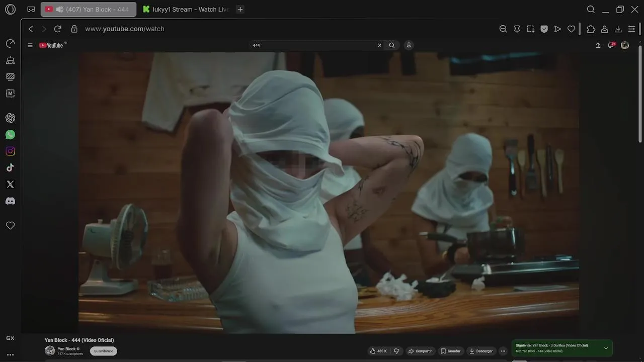Add page to bookmarks heart in address bar
644x362 pixels.
tap(571, 29)
